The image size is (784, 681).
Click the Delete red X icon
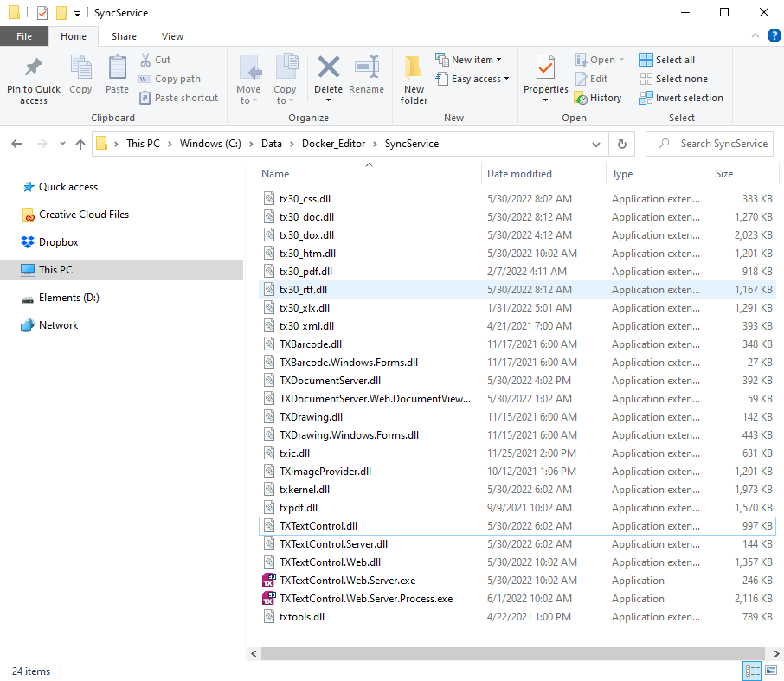click(328, 67)
